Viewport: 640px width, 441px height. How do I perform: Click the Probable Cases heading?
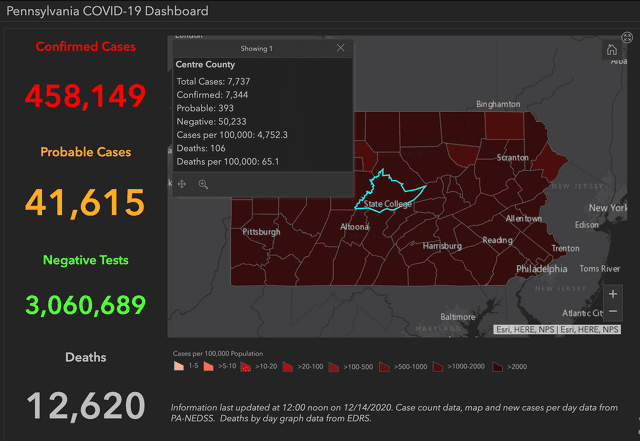[x=86, y=152]
